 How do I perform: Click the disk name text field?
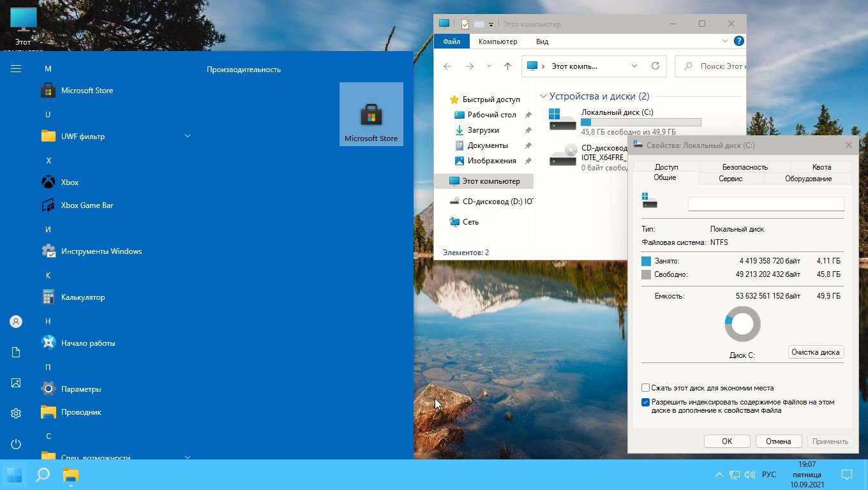coord(766,204)
